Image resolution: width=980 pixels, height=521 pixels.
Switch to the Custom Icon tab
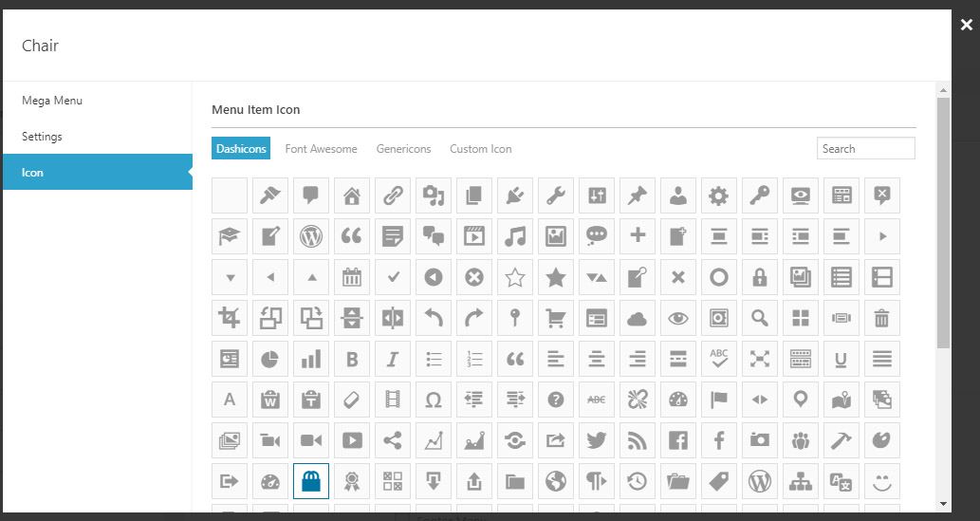pyautogui.click(x=480, y=149)
